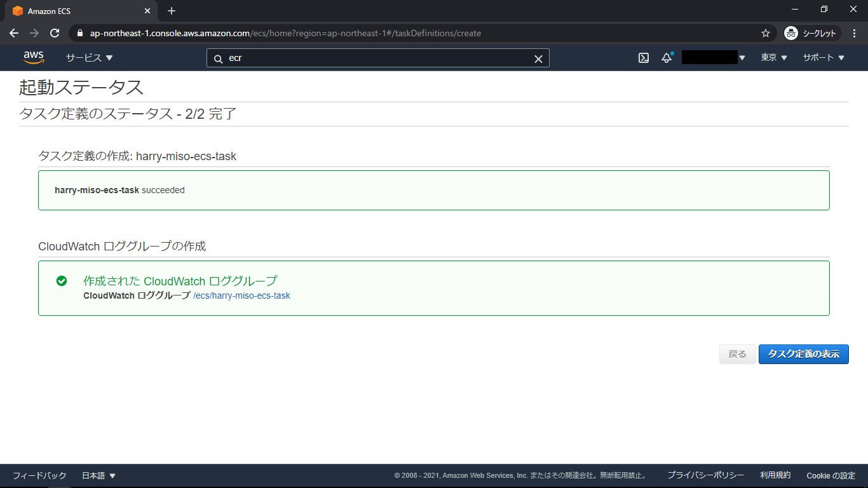Open プライバシーポリシー privacy policy link
Screen dimensions: 868x488
pyautogui.click(x=705, y=475)
